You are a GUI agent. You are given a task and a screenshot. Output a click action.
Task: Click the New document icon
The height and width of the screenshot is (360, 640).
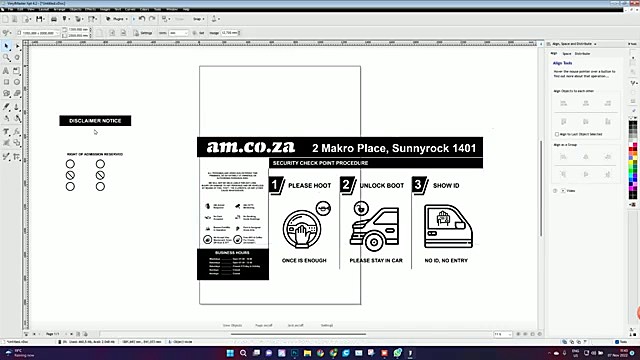(x=5, y=19)
